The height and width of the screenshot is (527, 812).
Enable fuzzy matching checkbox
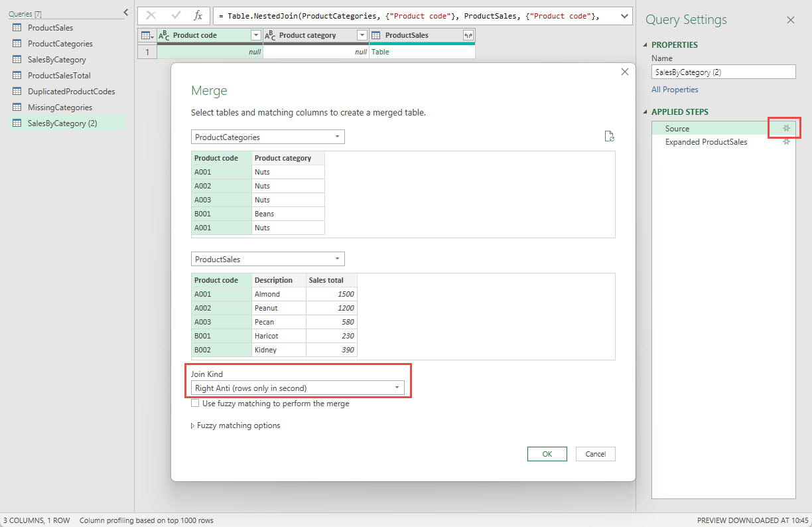click(195, 403)
